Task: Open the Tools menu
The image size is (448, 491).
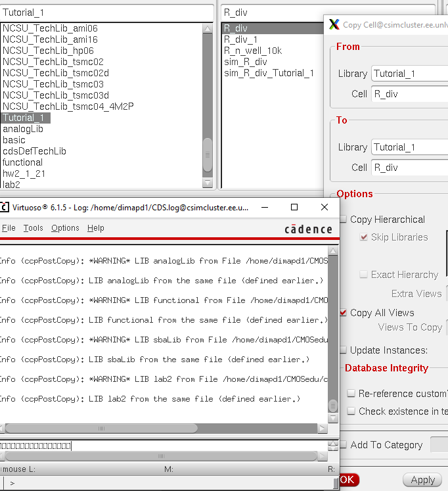Action: tap(33, 228)
